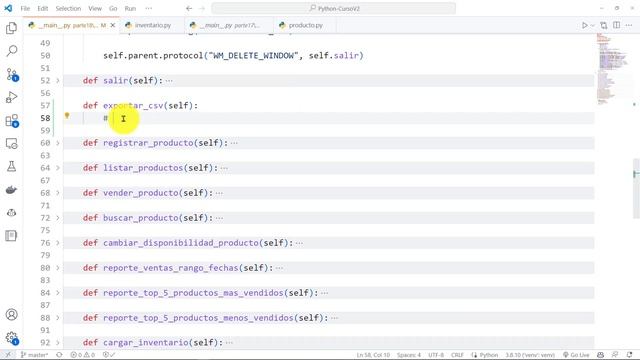Image resolution: width=640 pixels, height=360 pixels.
Task: Open the Run and Debug view
Action: 11,97
